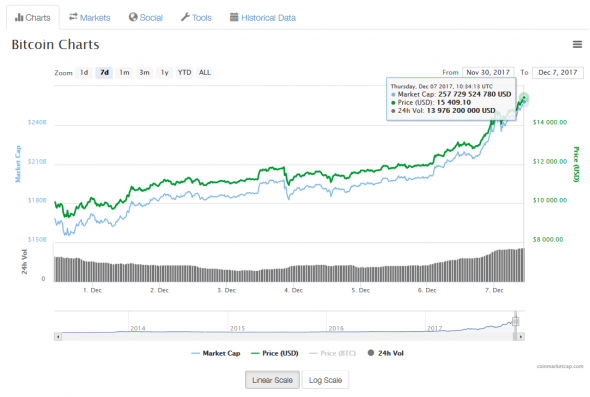The width and height of the screenshot is (590, 397).
Task: Toggle 24h Vol series in legend
Action: pos(386,353)
